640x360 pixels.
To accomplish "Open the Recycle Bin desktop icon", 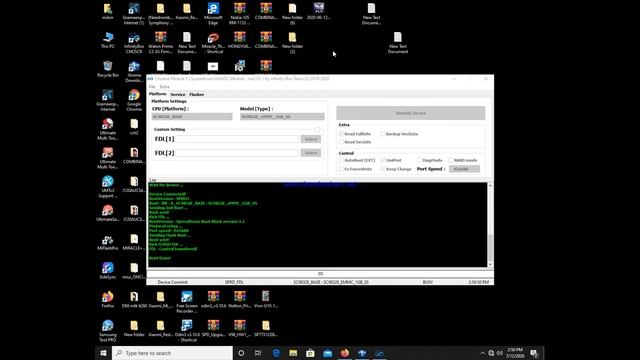I will (x=108, y=69).
